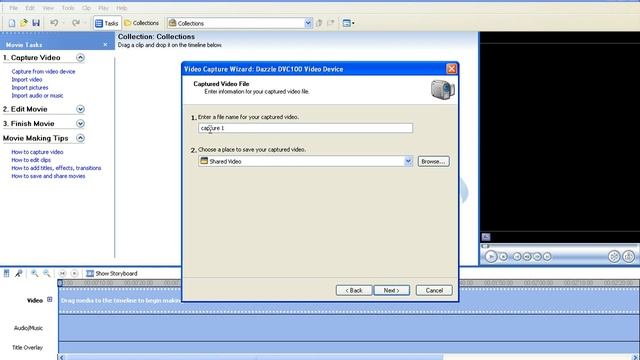Open the Clip menu

coord(86,8)
